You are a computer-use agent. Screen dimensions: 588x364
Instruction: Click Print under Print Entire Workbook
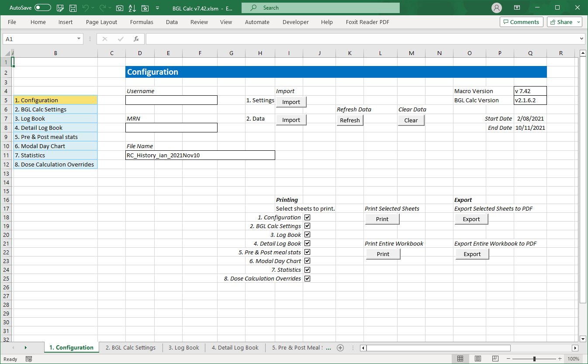click(x=383, y=254)
